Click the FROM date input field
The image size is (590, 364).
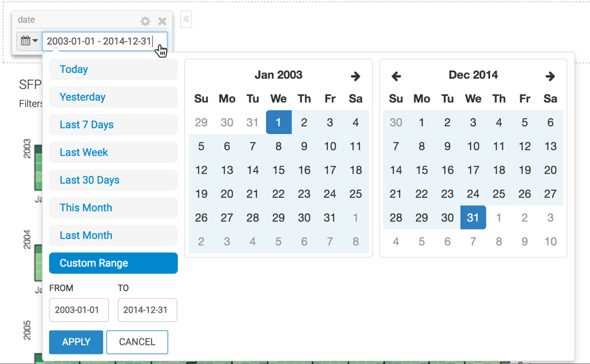79,310
